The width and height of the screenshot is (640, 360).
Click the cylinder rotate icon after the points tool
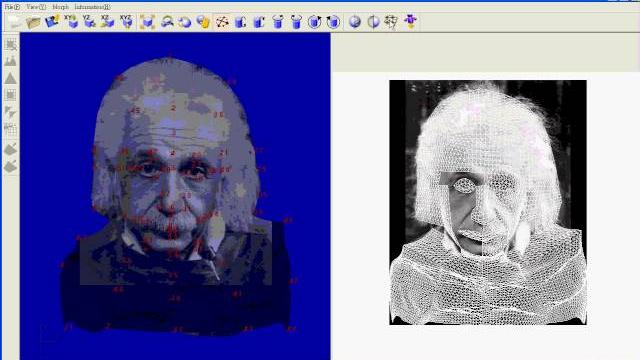pyautogui.click(x=240, y=22)
